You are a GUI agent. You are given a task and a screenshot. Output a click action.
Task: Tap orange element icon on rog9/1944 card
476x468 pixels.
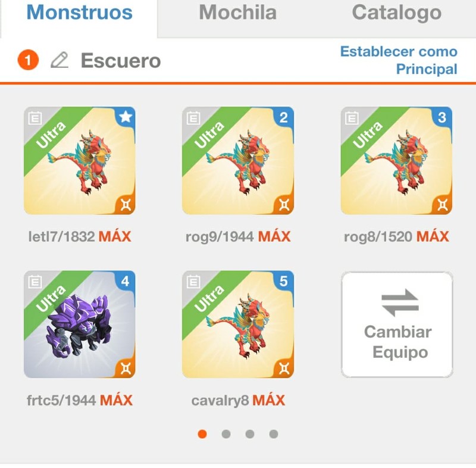click(284, 205)
